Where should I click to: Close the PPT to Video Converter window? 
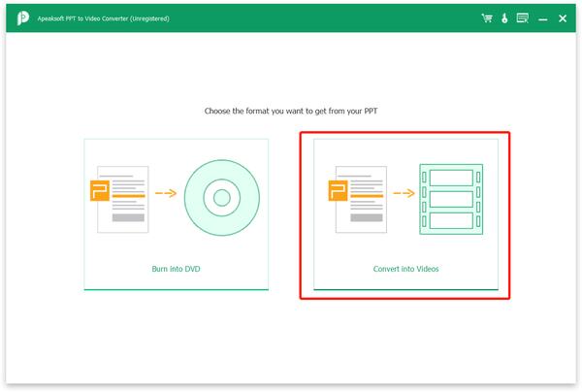pyautogui.click(x=563, y=18)
